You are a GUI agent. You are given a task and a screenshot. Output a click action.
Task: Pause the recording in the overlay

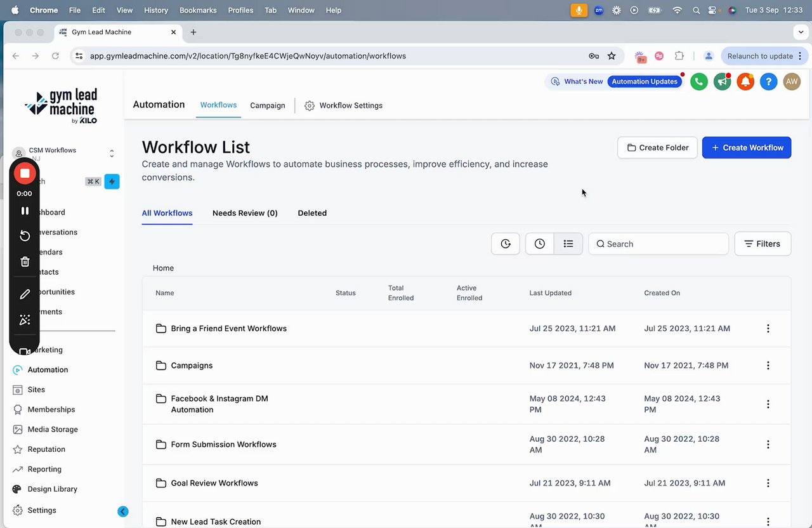tap(25, 211)
